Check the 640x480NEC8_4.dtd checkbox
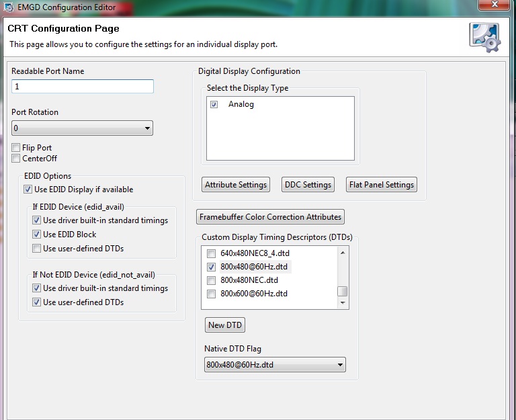 pos(211,253)
